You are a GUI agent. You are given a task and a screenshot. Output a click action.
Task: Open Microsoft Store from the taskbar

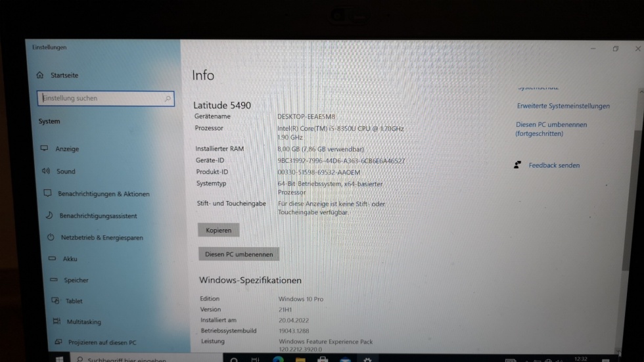click(x=323, y=359)
